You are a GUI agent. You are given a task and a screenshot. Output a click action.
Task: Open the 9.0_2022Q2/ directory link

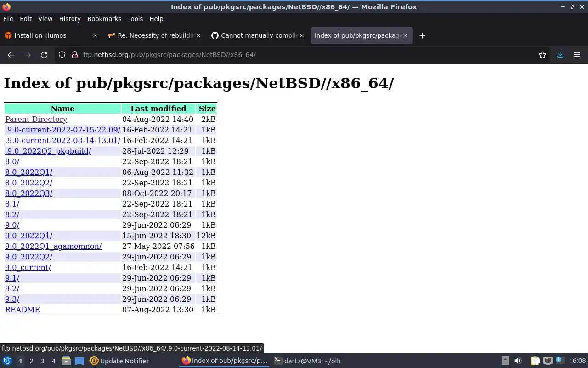28,257
